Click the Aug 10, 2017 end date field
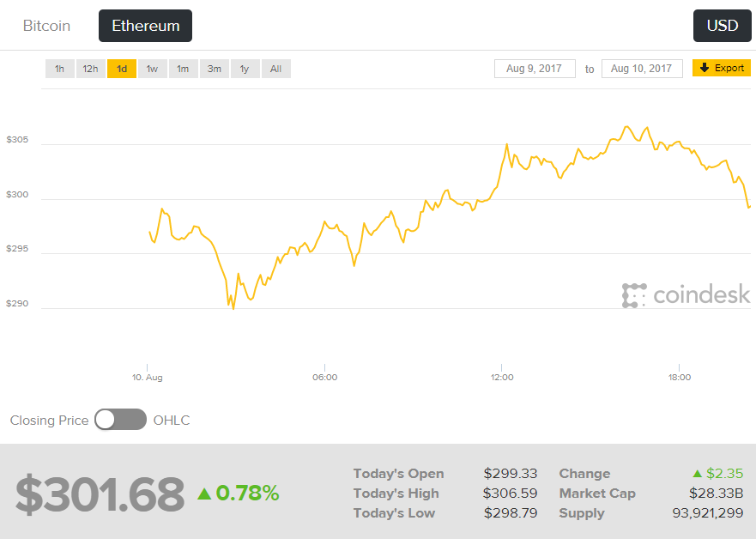This screenshot has width=756, height=539. [642, 69]
